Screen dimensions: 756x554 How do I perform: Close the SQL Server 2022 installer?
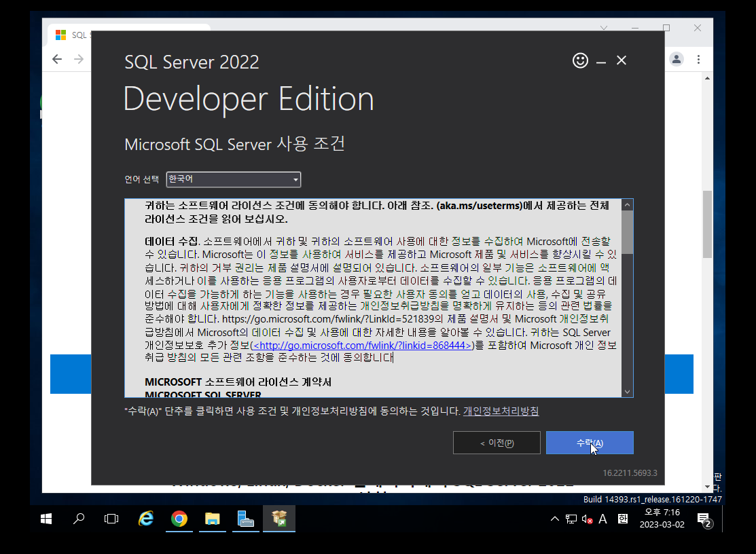(622, 60)
